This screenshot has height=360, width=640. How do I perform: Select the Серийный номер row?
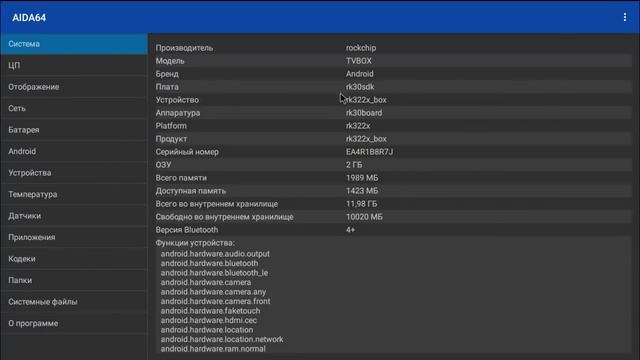point(393,152)
